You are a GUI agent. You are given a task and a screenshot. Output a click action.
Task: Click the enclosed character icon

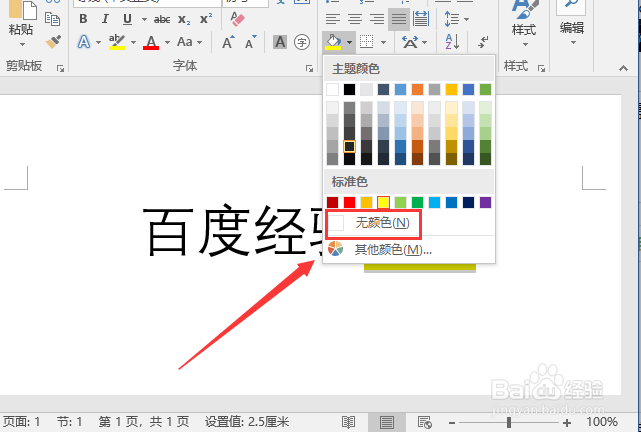point(302,42)
